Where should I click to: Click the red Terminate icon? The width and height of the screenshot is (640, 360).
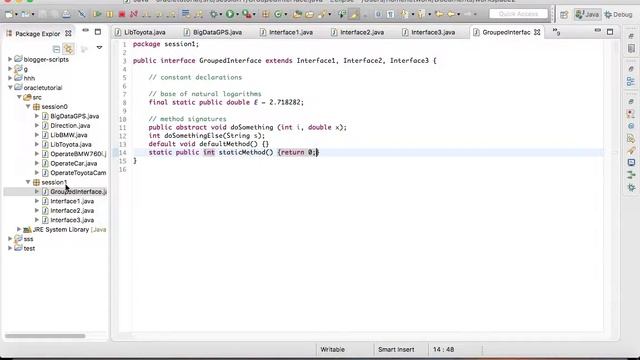(122, 14)
